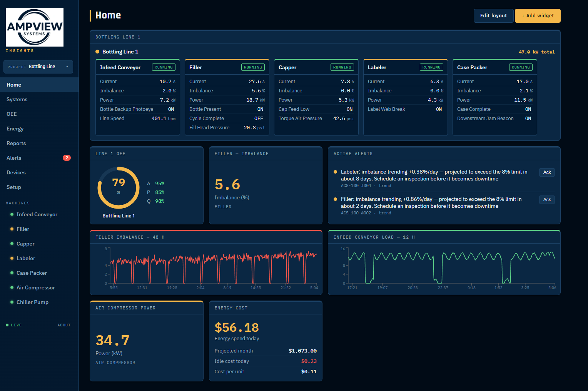The image size is (588, 391).
Task: Click the 47.0 kW total value
Action: pos(536,52)
